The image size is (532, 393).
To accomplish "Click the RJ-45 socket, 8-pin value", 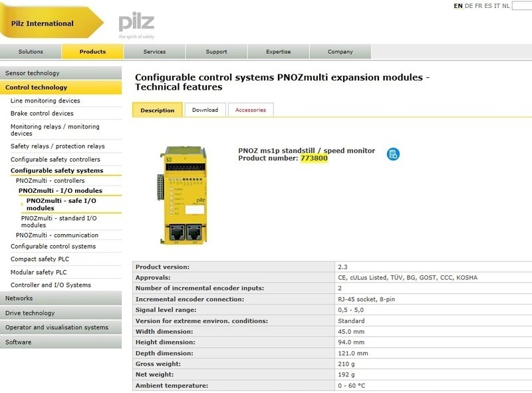I will [x=366, y=299].
